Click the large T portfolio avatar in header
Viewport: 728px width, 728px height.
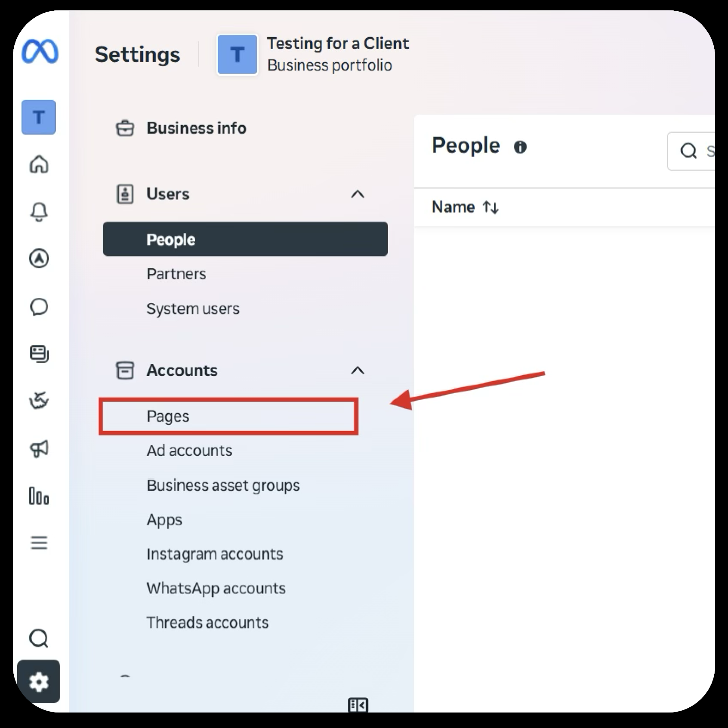(238, 55)
